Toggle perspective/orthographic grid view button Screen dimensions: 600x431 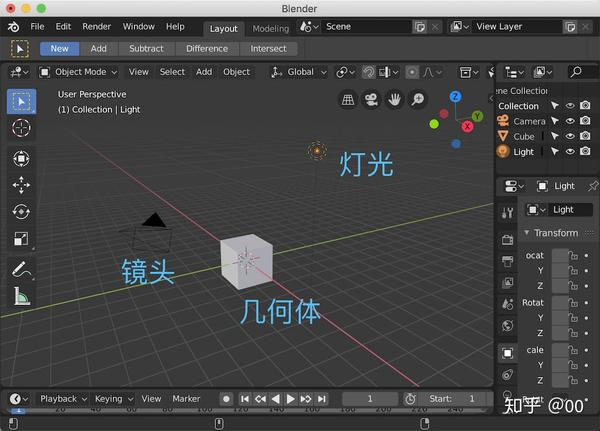348,100
